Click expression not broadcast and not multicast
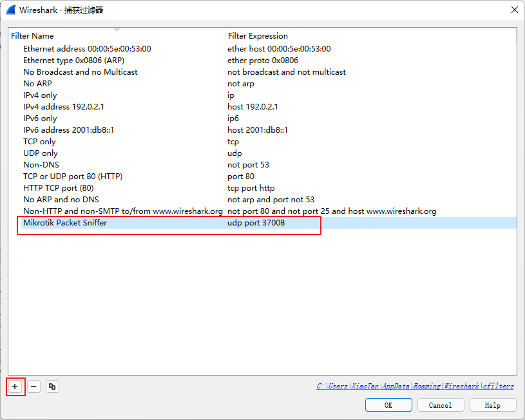The image size is (525, 420). pos(287,72)
